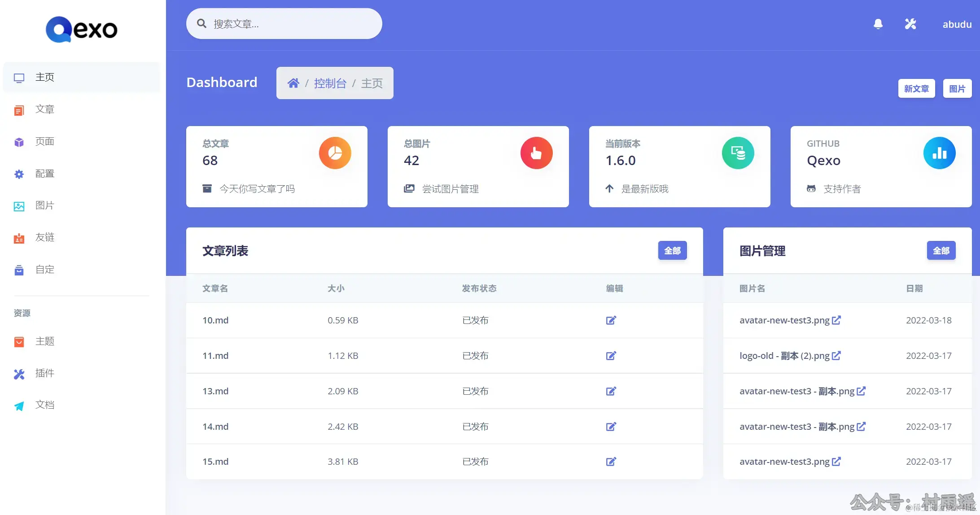
Task: Open the tools wrench icon in header
Action: point(910,24)
